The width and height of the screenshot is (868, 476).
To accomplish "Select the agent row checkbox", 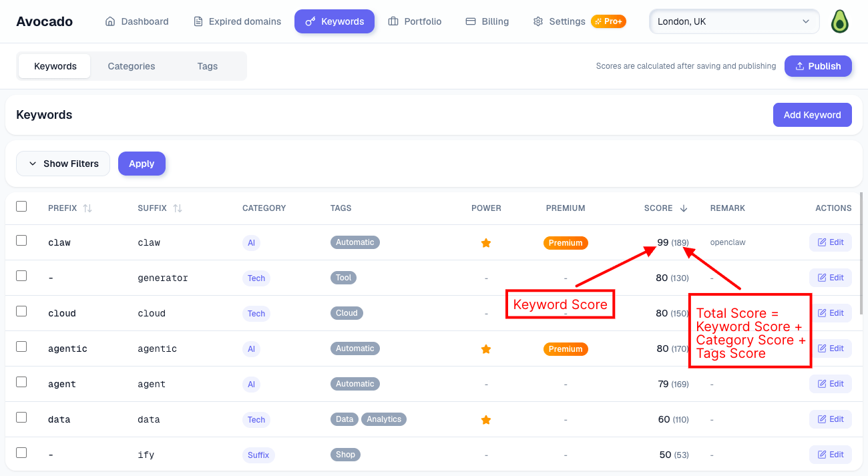I will click(21, 382).
